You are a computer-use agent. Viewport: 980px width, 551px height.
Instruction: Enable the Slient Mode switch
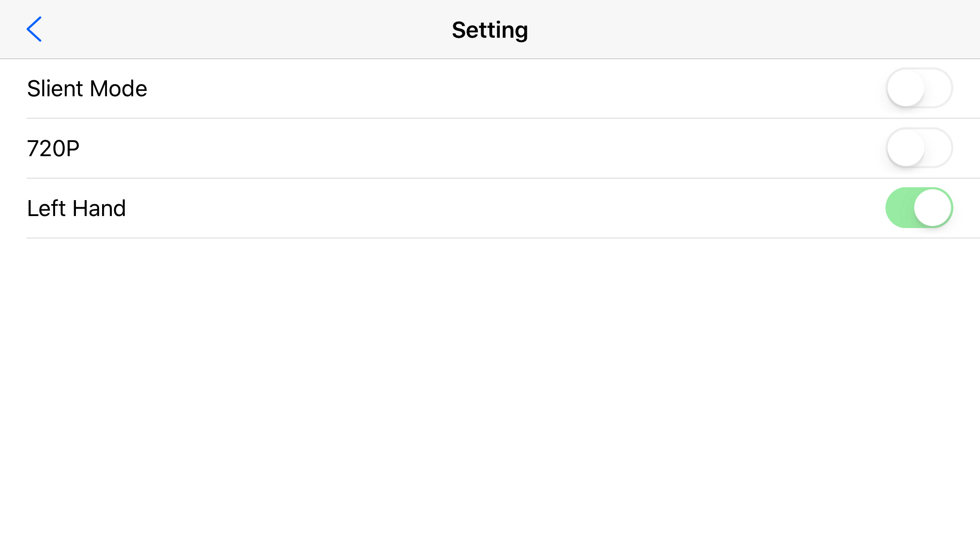919,88
